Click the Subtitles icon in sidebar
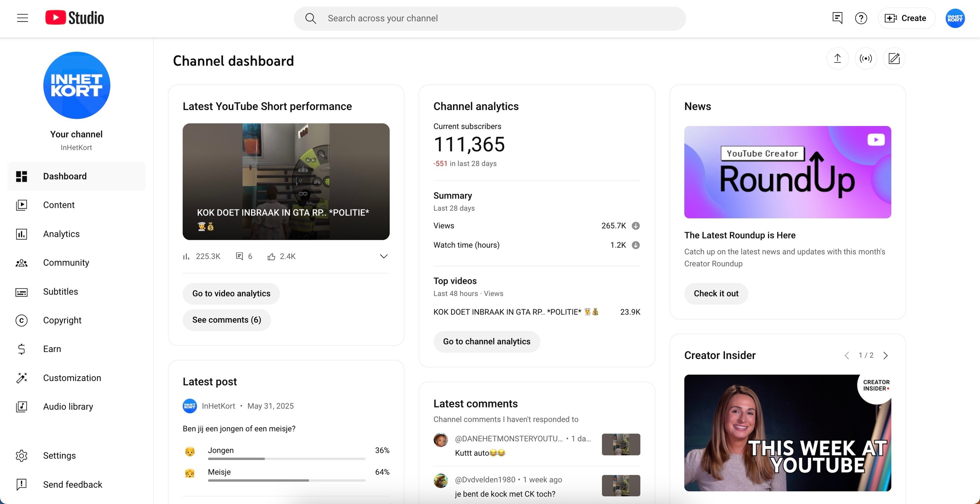The image size is (980, 504). pos(21,292)
